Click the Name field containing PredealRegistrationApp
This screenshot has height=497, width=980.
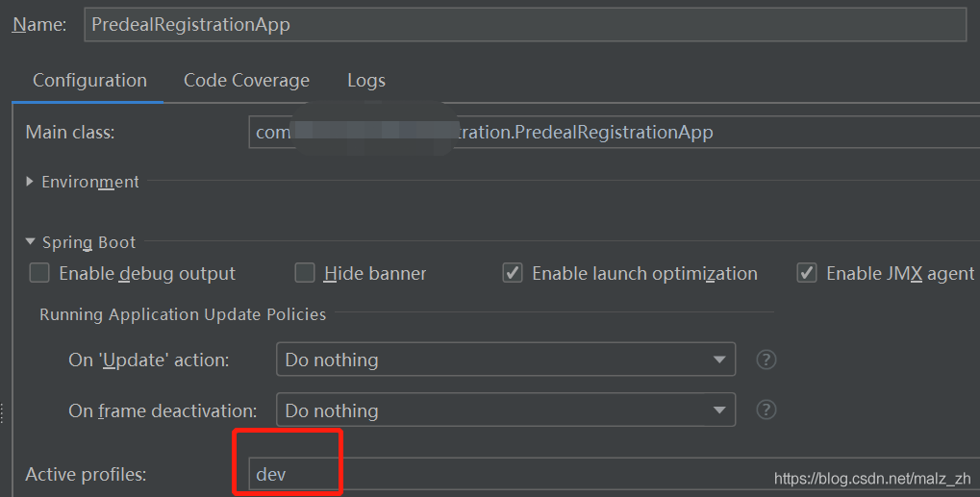click(525, 24)
